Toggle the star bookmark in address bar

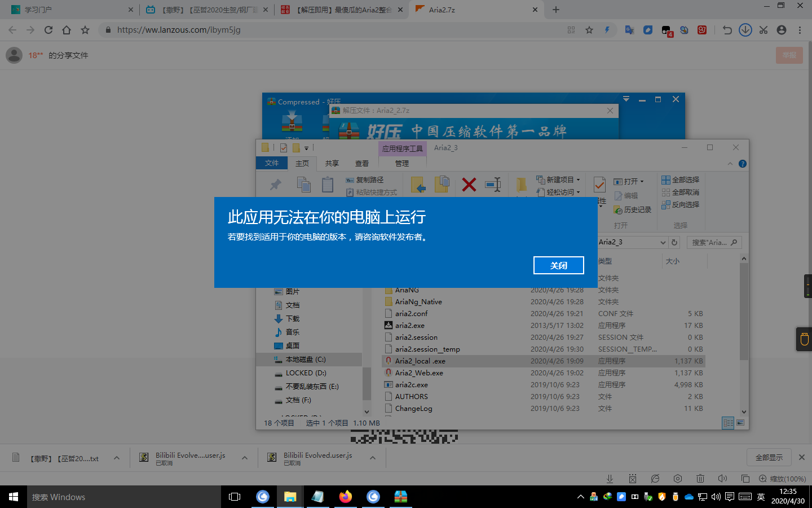590,30
